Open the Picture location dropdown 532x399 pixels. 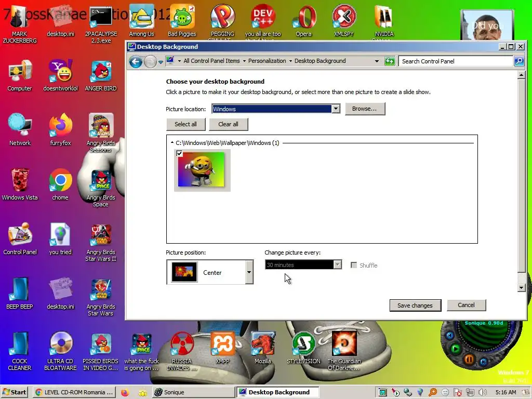(336, 109)
